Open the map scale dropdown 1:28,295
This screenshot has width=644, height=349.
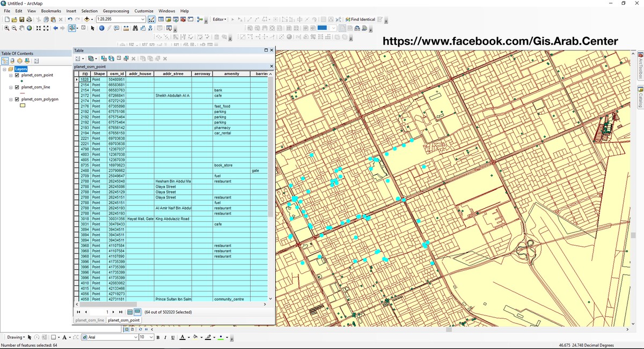143,19
